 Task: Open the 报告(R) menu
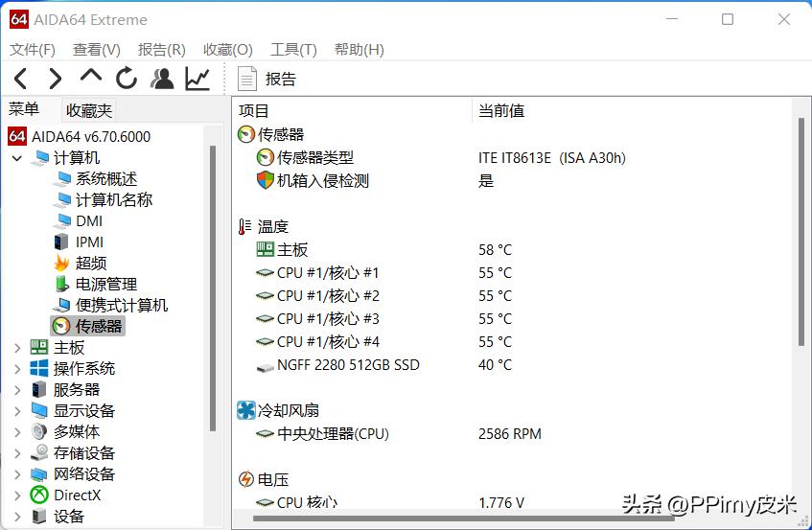point(162,50)
